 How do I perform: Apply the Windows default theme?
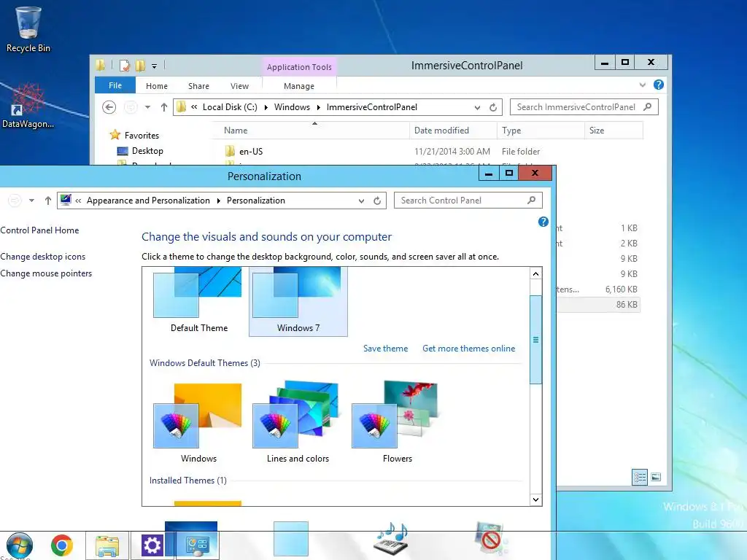click(198, 423)
